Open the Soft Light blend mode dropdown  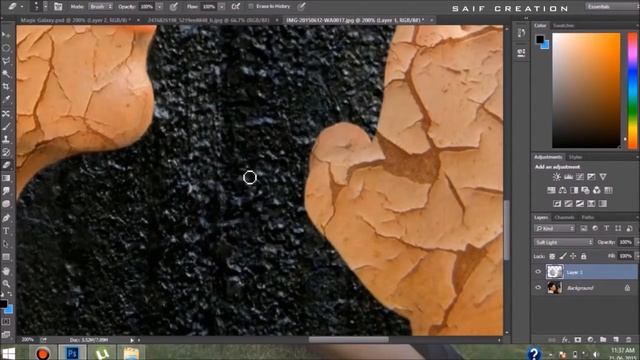(x=564, y=242)
